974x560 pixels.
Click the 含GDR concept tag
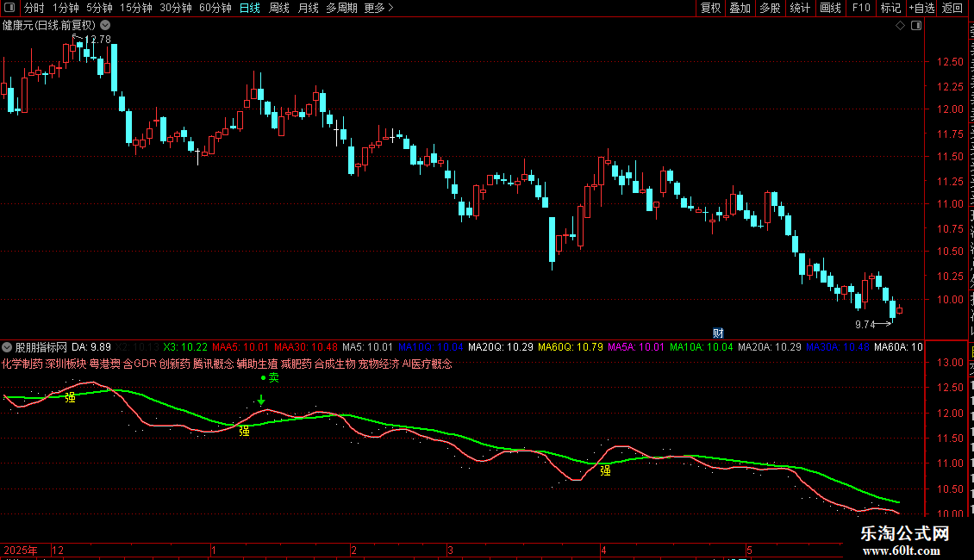(140, 364)
